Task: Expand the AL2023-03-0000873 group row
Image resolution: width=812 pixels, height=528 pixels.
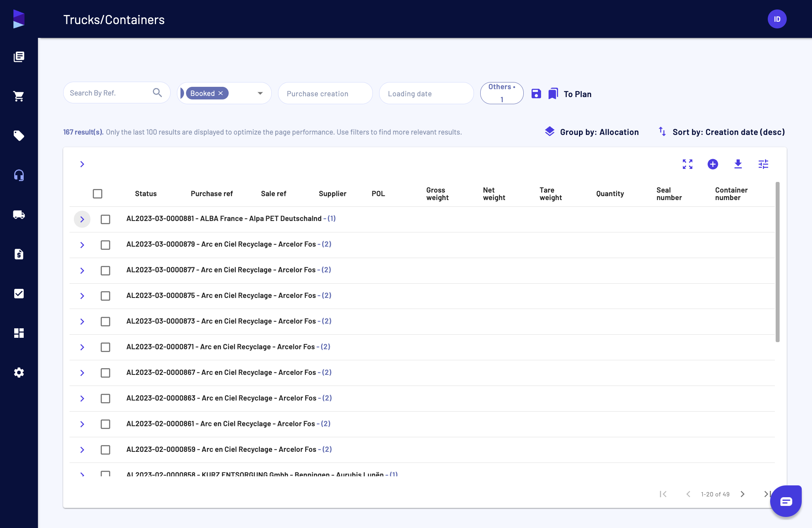Action: (82, 322)
